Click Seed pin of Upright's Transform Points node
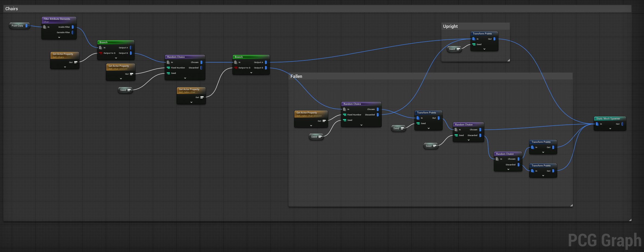 (x=474, y=44)
